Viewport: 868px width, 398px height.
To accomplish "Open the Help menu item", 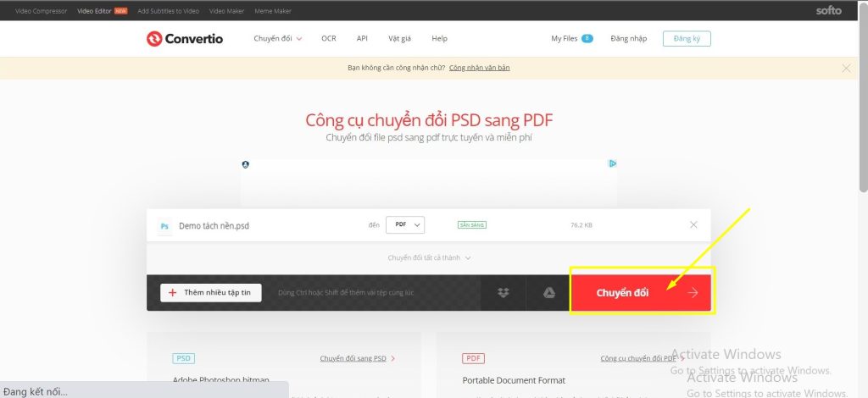I will pyautogui.click(x=440, y=39).
